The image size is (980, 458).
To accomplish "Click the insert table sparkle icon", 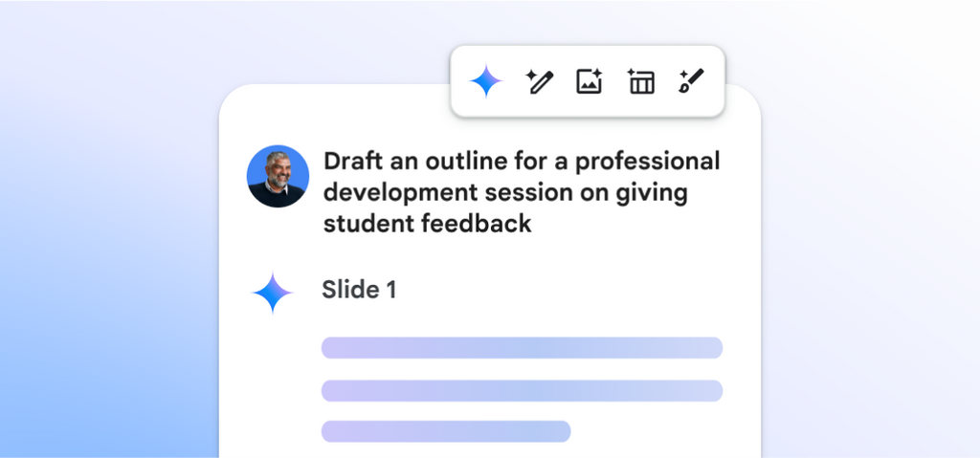I will [x=640, y=82].
